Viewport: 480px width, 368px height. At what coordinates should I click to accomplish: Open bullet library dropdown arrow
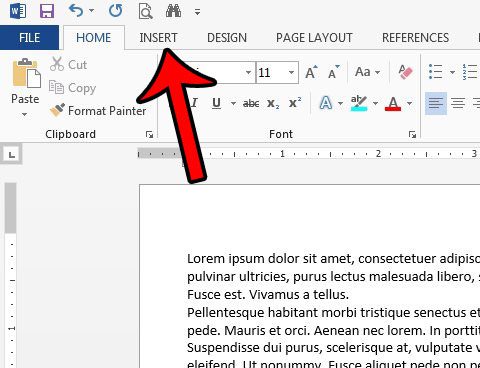click(452, 72)
